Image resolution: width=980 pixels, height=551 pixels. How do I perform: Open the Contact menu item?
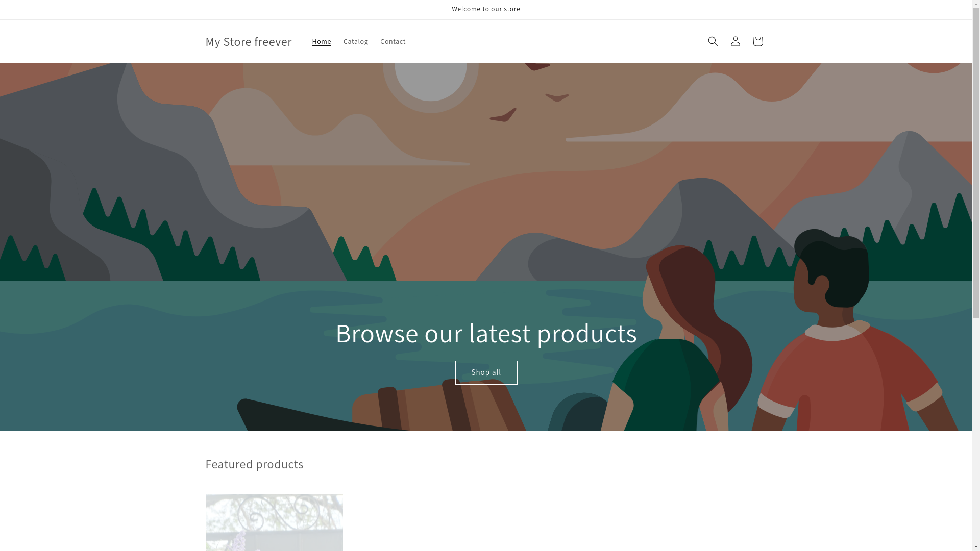point(393,41)
